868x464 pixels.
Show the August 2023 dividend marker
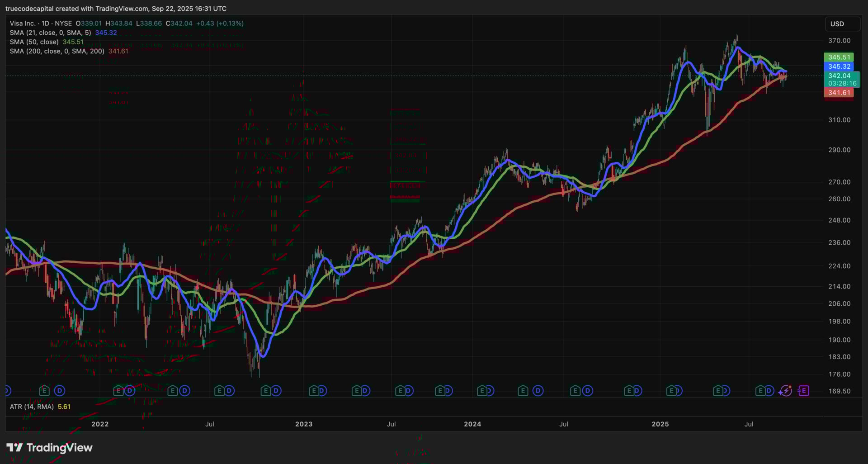pyautogui.click(x=408, y=390)
